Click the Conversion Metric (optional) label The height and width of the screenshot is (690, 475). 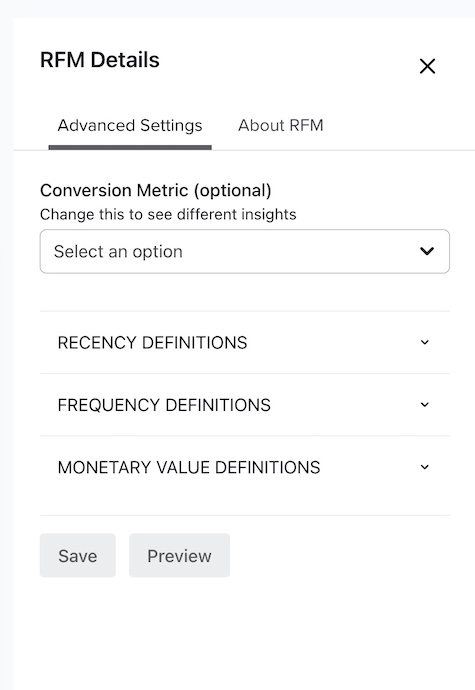point(156,191)
